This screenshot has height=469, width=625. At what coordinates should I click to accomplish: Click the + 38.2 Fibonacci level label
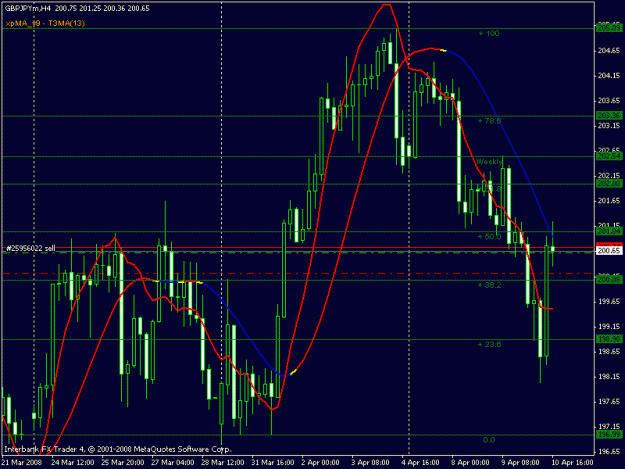pyautogui.click(x=489, y=285)
